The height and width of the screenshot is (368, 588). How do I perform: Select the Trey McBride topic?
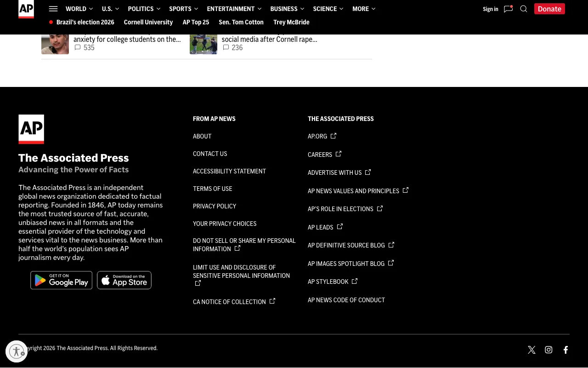click(291, 22)
